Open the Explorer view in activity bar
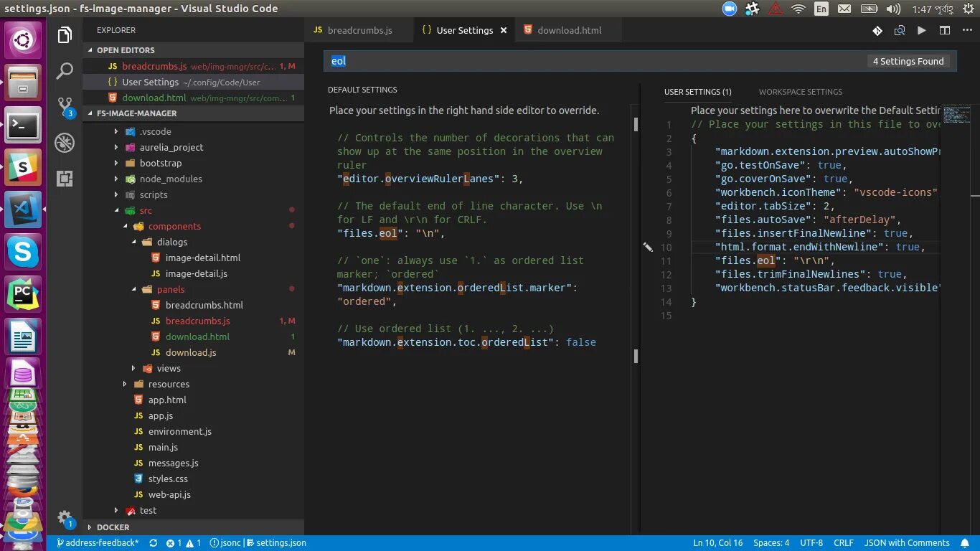This screenshot has width=980, height=551. (x=65, y=34)
